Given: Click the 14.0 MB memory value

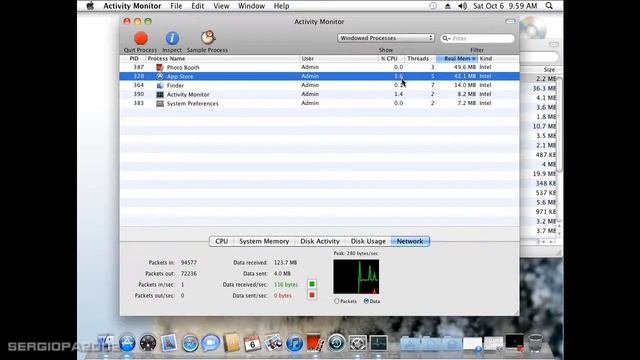Looking at the screenshot, I should [464, 85].
